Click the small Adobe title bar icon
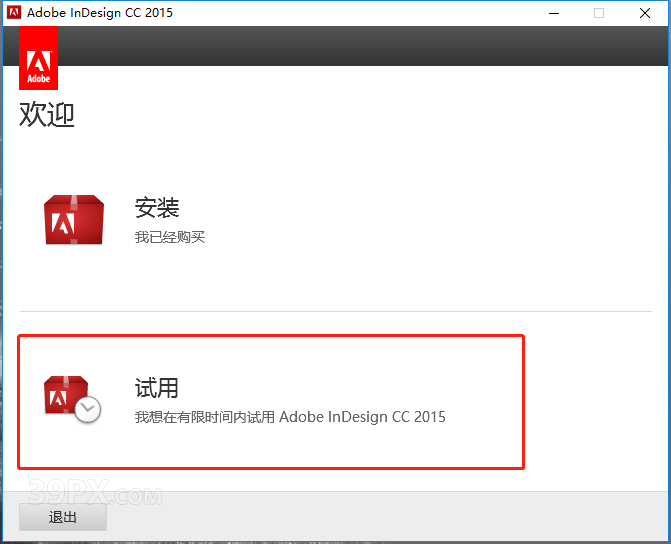 click(x=14, y=12)
